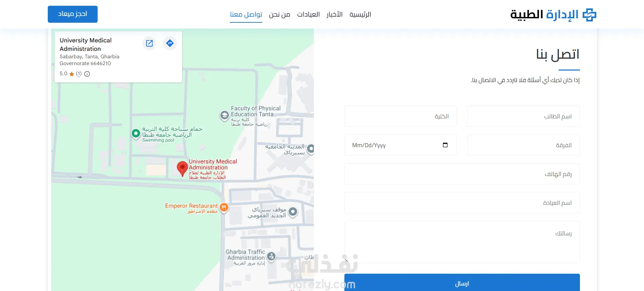The image size is (644, 291).
Task: Focus رقم الهاتف input field
Action: (462, 174)
